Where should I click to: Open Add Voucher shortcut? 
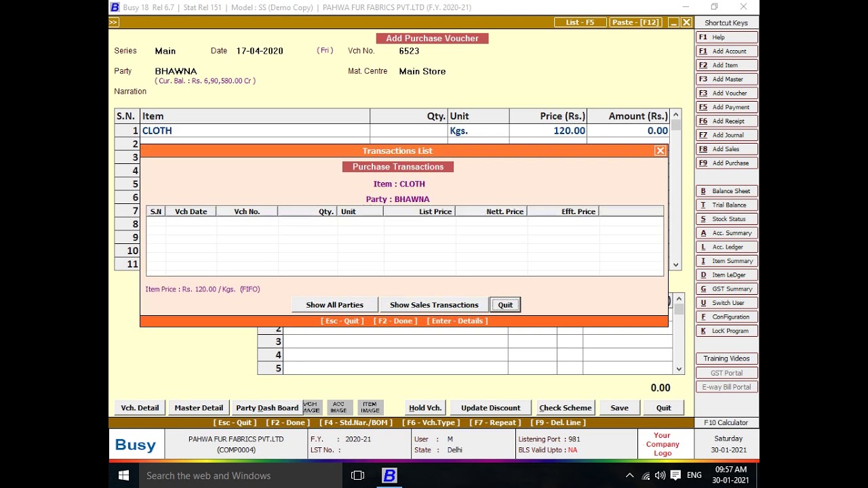pyautogui.click(x=727, y=93)
